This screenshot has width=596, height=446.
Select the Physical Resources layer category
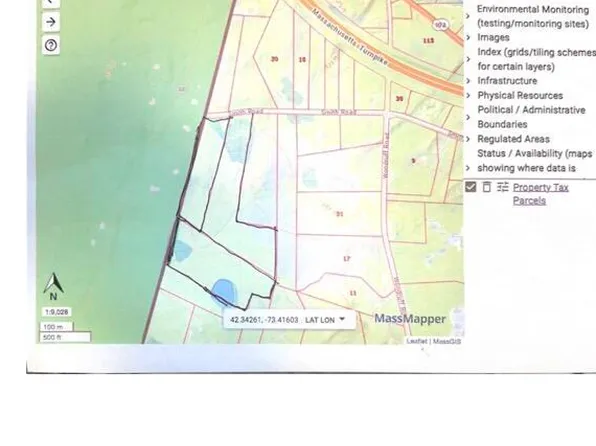(520, 95)
